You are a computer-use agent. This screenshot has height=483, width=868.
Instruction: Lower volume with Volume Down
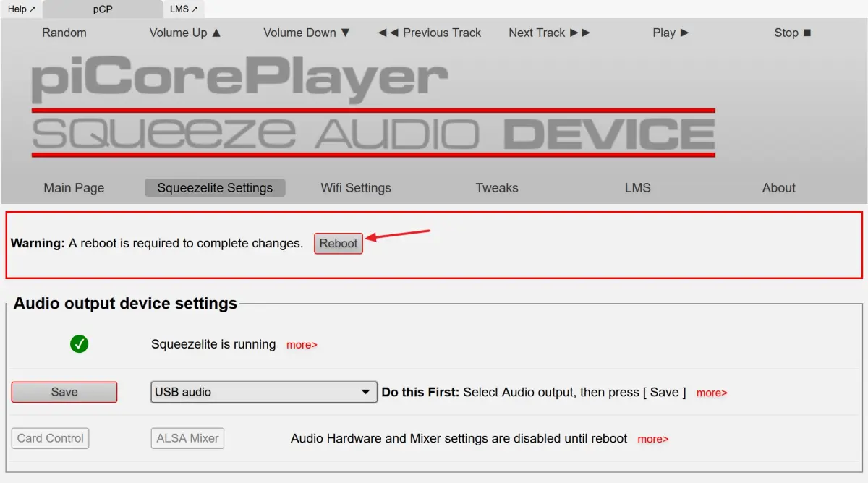pos(307,33)
